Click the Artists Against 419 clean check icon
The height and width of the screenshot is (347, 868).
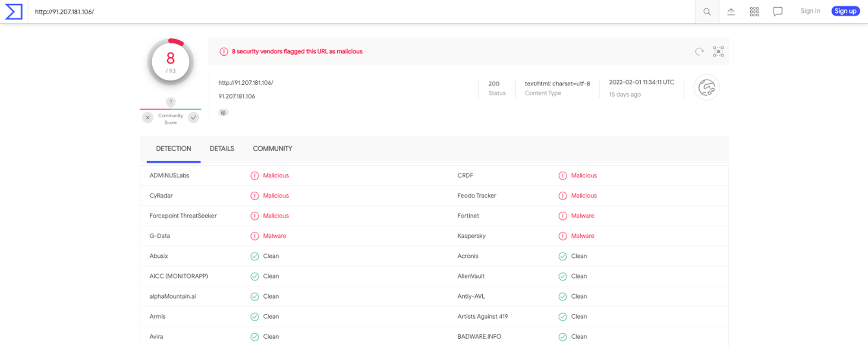coord(563,317)
